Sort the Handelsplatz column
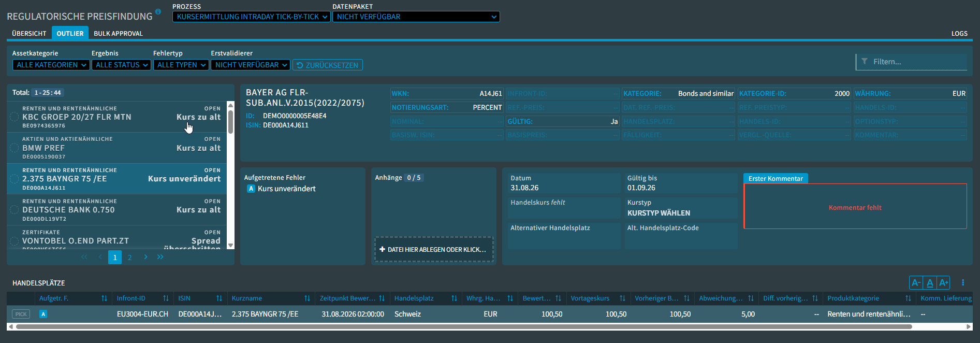This screenshot has height=343, width=980. tap(454, 298)
